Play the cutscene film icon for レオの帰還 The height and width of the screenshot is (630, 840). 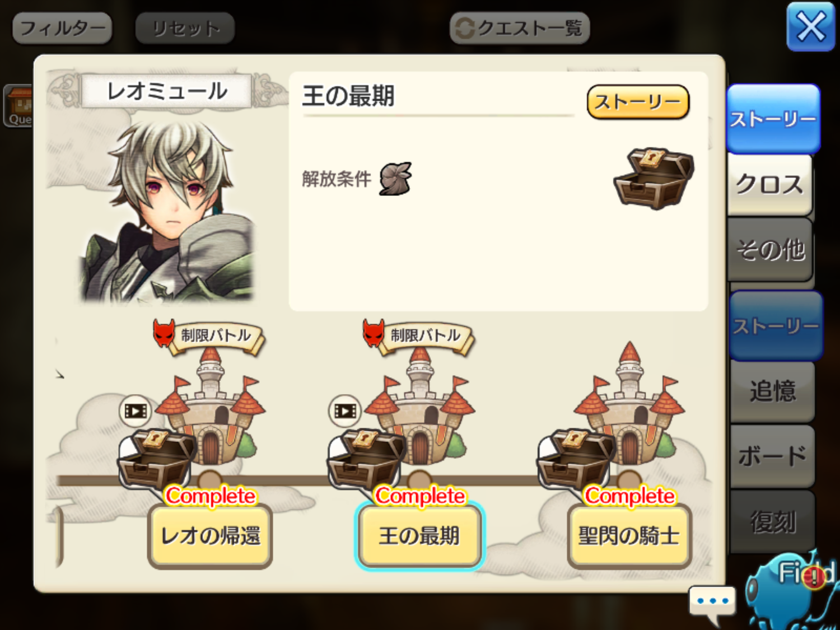coord(136,411)
